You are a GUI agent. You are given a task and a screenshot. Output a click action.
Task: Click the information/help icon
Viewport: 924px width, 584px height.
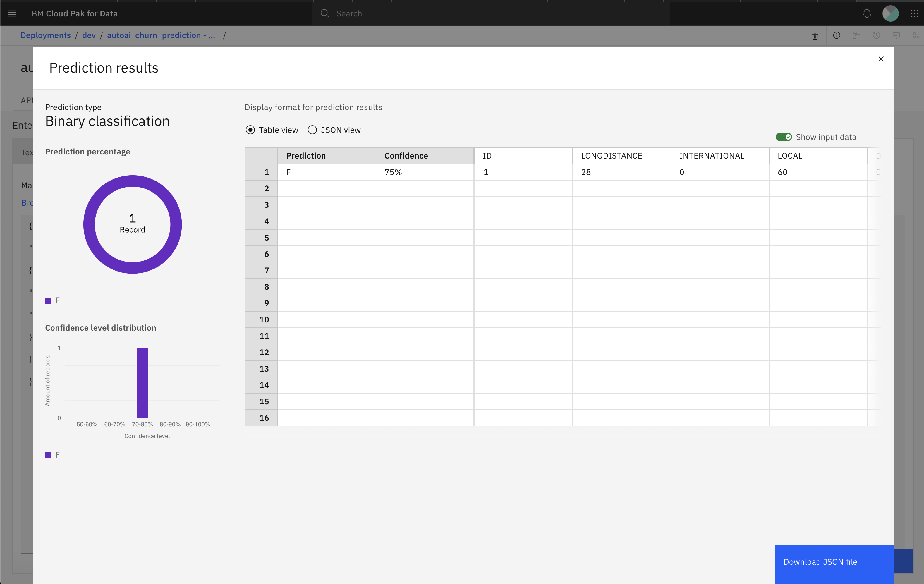click(x=837, y=36)
